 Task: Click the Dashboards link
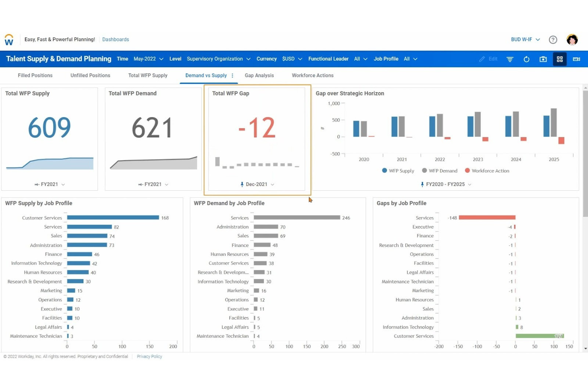point(116,39)
